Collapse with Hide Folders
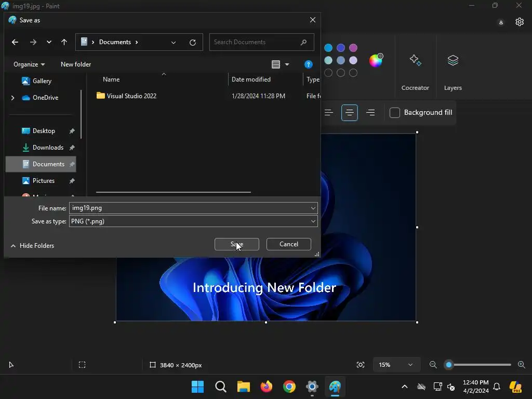532x399 pixels. pos(32,246)
